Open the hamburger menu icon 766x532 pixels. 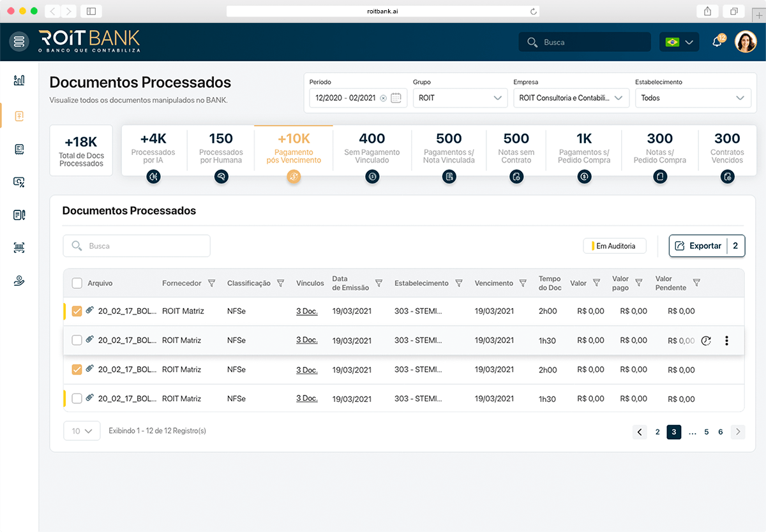19,42
